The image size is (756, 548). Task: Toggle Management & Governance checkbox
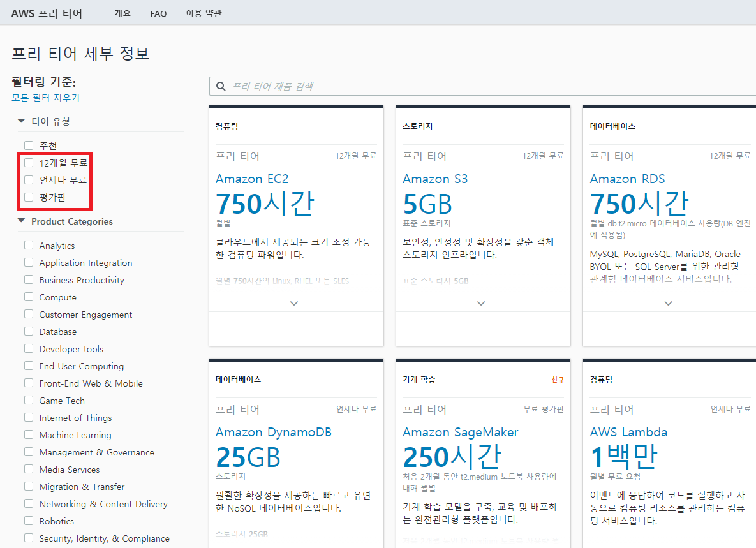tap(29, 452)
